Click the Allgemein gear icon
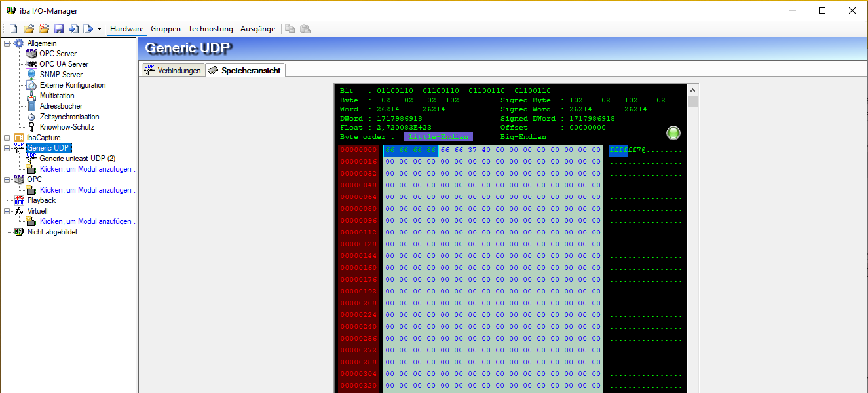 tap(19, 43)
